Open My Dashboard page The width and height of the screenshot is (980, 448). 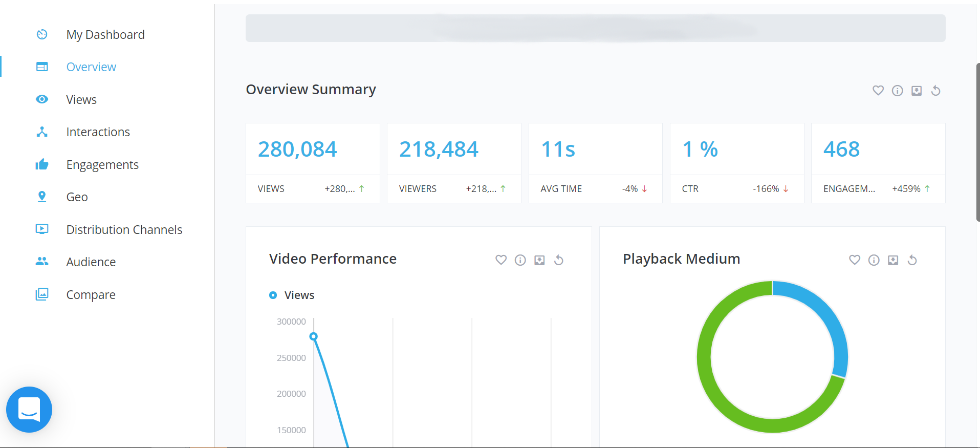tap(105, 34)
